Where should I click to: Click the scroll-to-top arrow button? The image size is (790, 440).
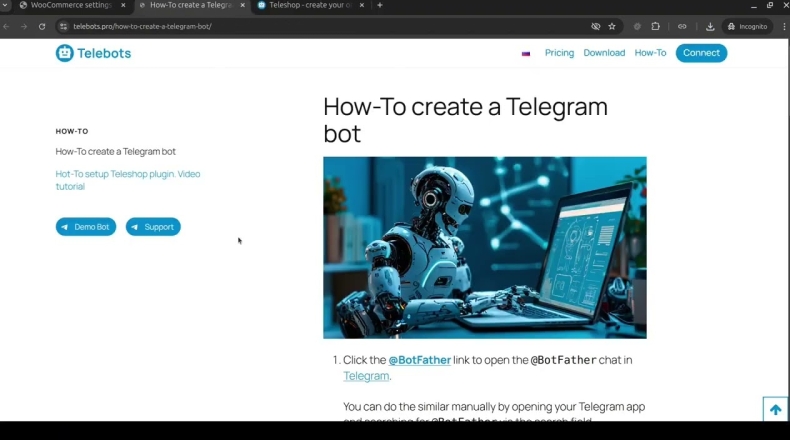(x=775, y=409)
